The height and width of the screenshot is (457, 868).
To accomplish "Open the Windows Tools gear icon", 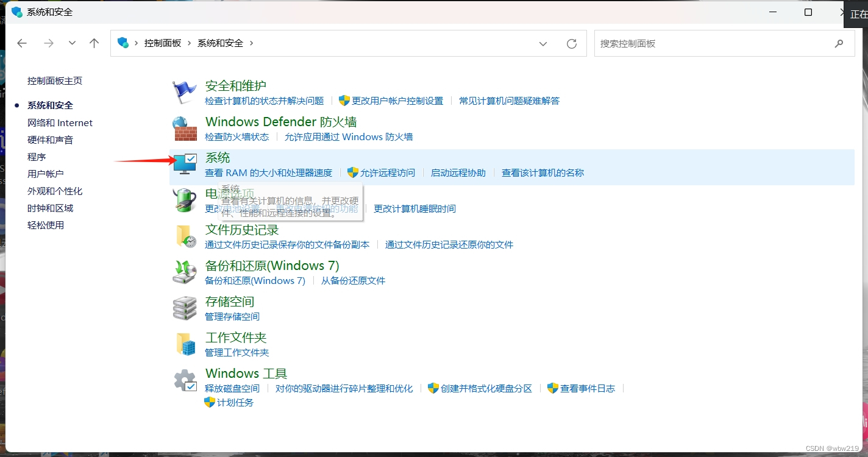I will 185,380.
